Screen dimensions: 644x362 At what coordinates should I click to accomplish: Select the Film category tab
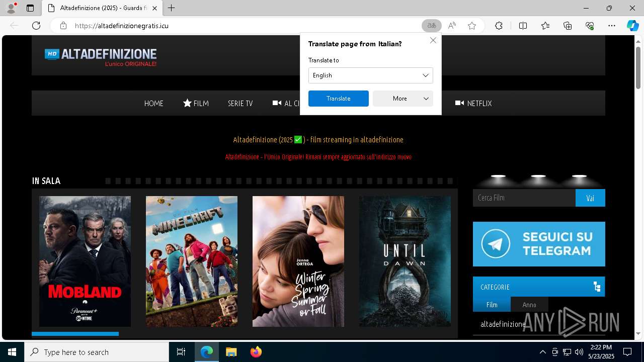coord(492,305)
